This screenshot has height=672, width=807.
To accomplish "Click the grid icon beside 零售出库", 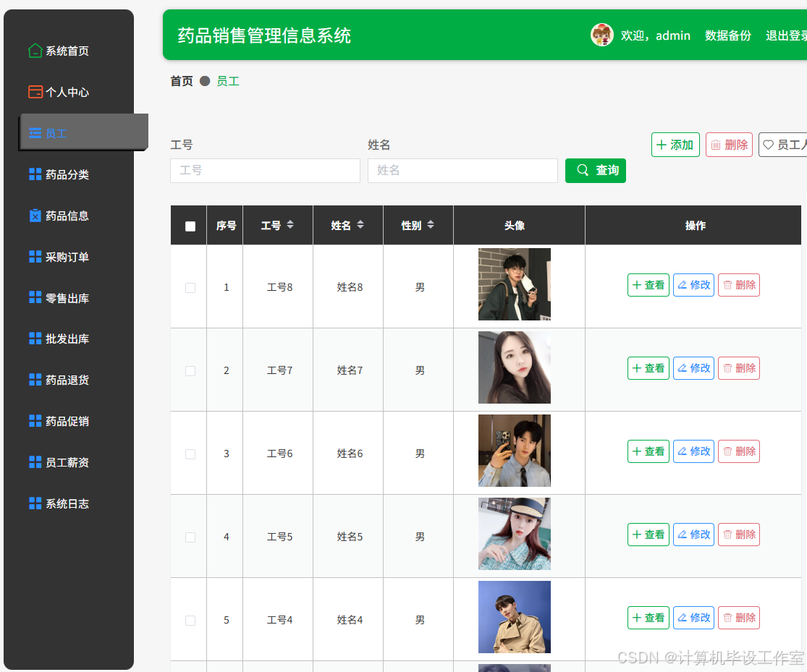I will tap(35, 297).
